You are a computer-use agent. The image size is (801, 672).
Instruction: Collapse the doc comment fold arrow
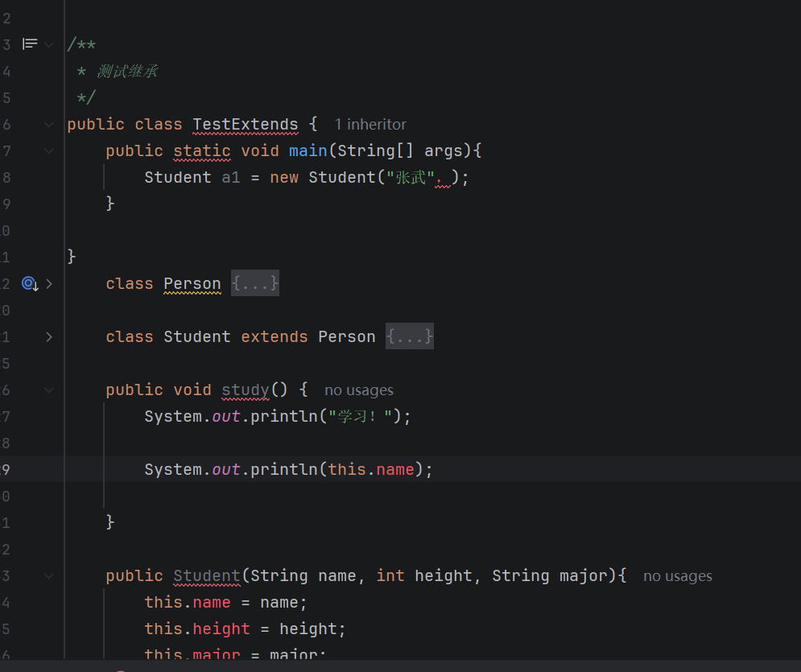click(x=49, y=45)
